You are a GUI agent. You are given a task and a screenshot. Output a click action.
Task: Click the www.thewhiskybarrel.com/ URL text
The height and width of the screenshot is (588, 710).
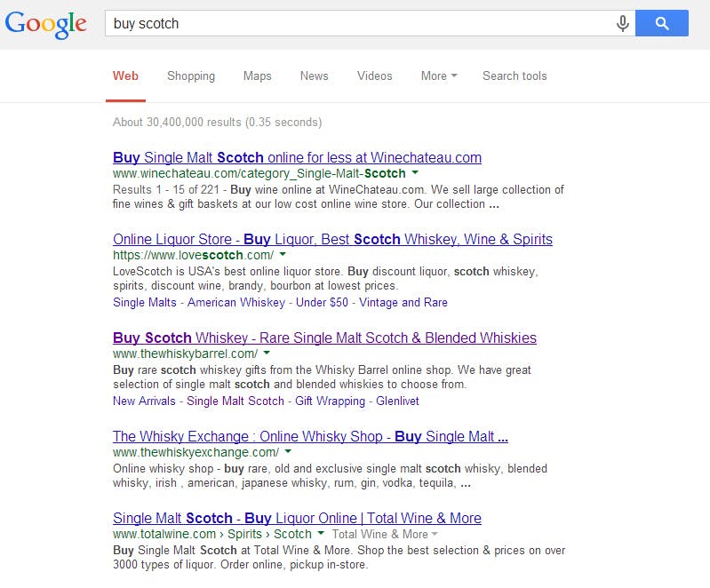(x=185, y=354)
